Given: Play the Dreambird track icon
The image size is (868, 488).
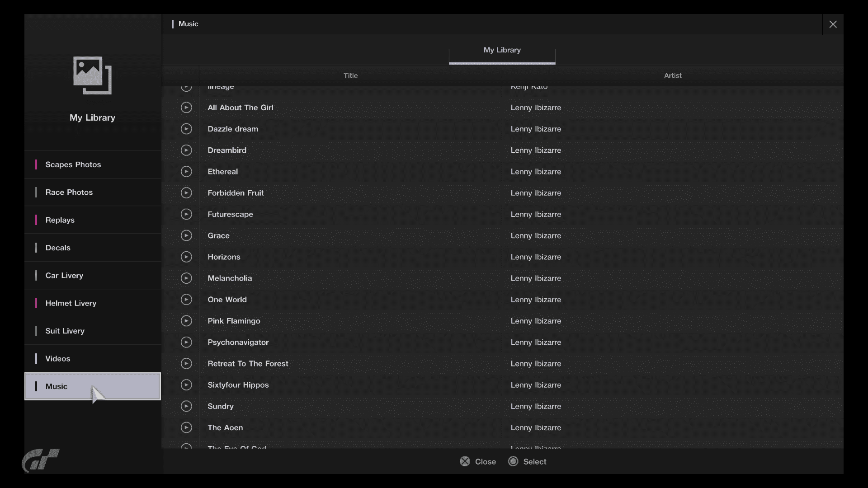Looking at the screenshot, I should click(x=186, y=150).
